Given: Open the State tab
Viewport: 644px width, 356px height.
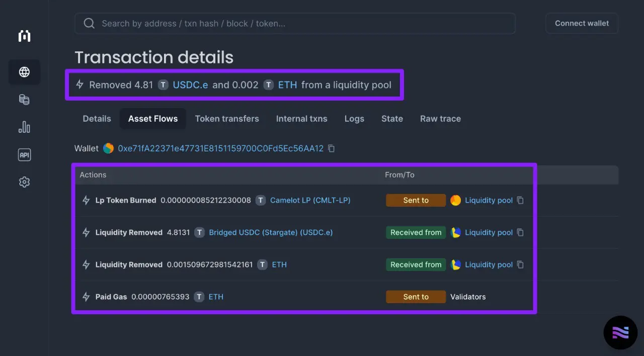Looking at the screenshot, I should tap(392, 119).
